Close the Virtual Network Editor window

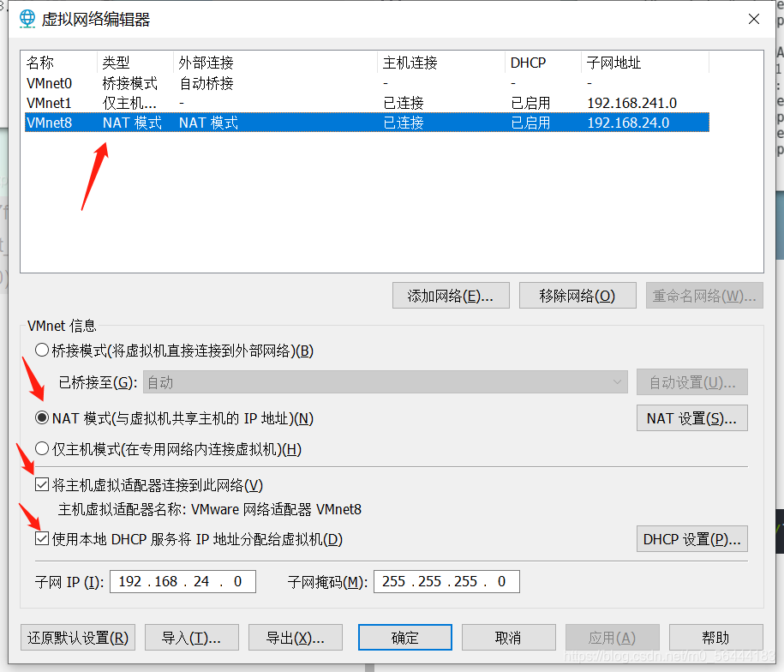754,19
